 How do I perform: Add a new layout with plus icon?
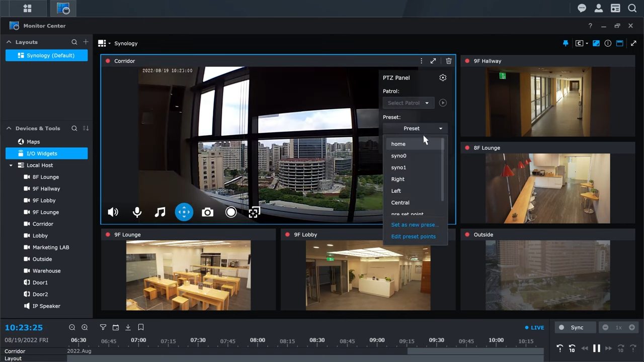coord(86,42)
